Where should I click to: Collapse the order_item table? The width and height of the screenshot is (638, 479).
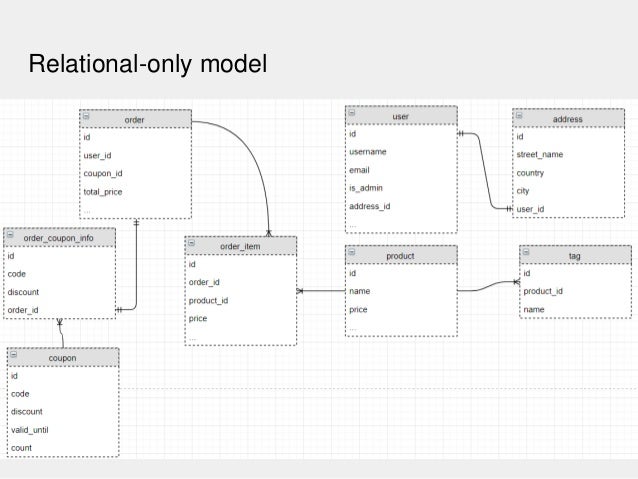[x=192, y=243]
